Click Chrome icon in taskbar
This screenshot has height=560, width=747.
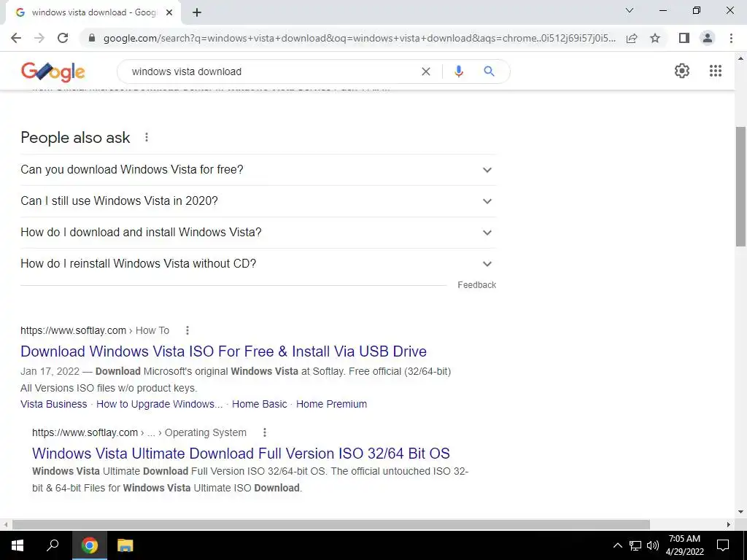pos(89,545)
